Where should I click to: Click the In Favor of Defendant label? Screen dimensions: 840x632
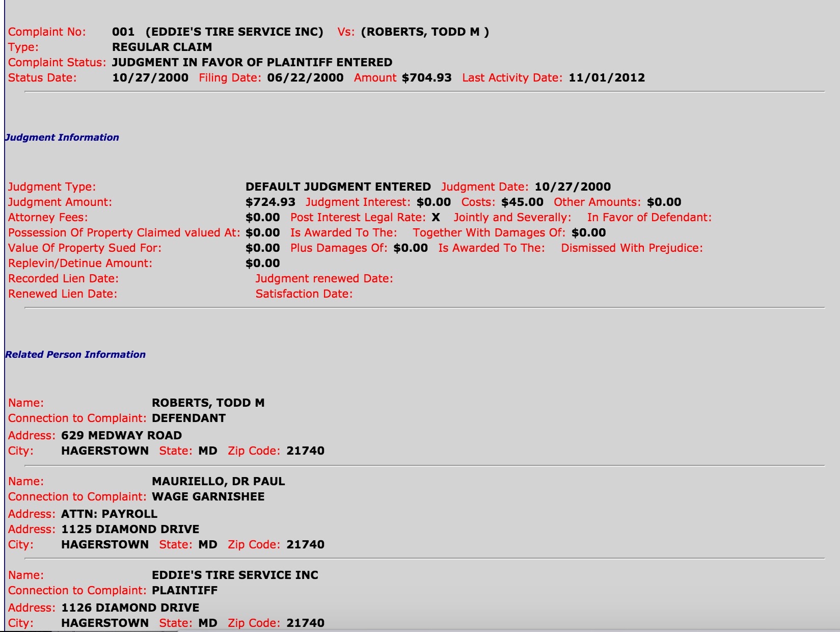point(649,217)
